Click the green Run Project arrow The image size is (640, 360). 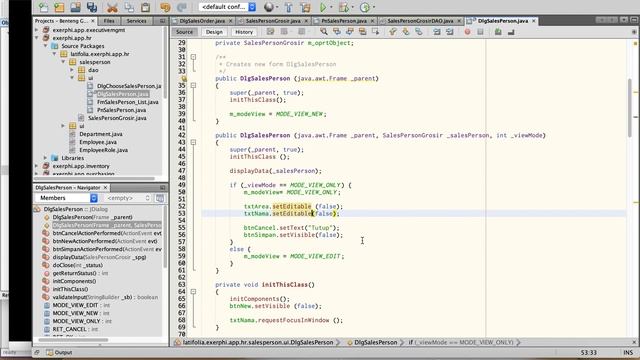[323, 7]
